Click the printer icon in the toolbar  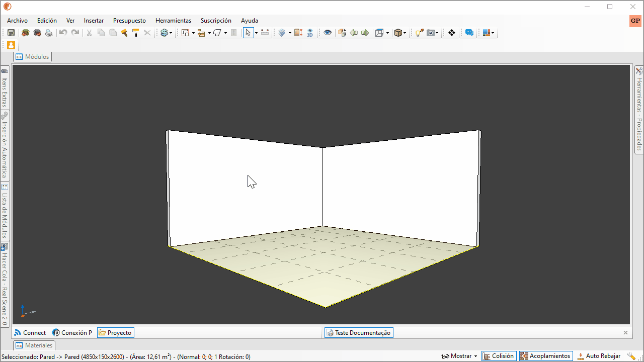point(49,33)
